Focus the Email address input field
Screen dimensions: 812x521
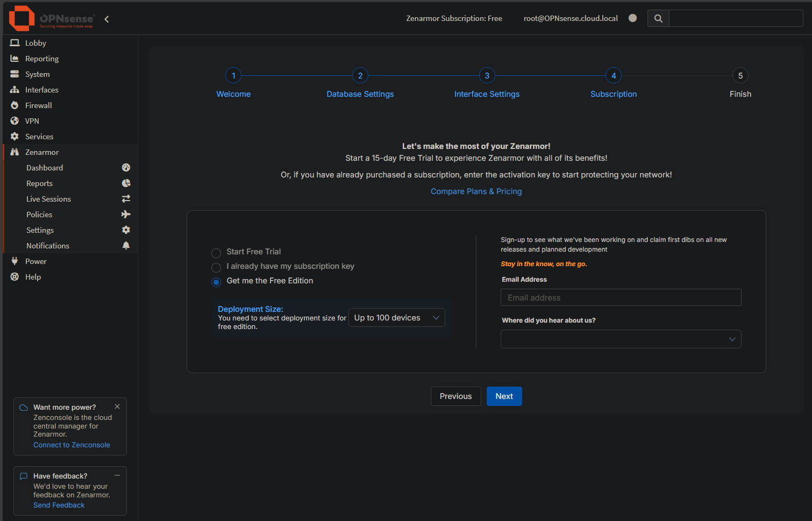click(621, 298)
